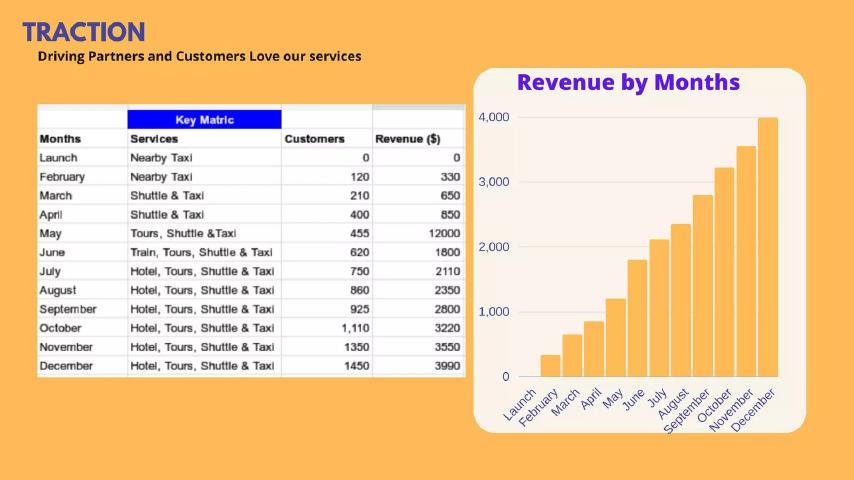Click customers value 750
Screen dimensions: 854x480
click(x=359, y=271)
